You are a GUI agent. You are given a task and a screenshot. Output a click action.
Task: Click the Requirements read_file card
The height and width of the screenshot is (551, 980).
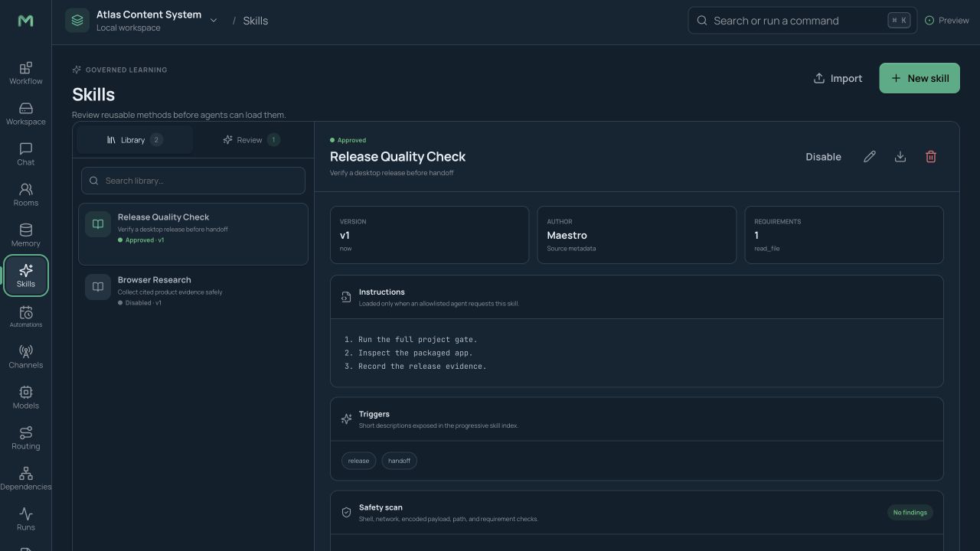844,235
